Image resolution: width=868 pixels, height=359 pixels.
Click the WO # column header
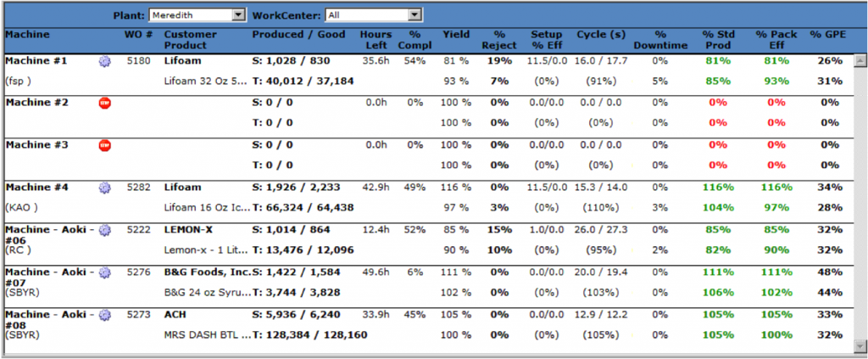click(138, 35)
